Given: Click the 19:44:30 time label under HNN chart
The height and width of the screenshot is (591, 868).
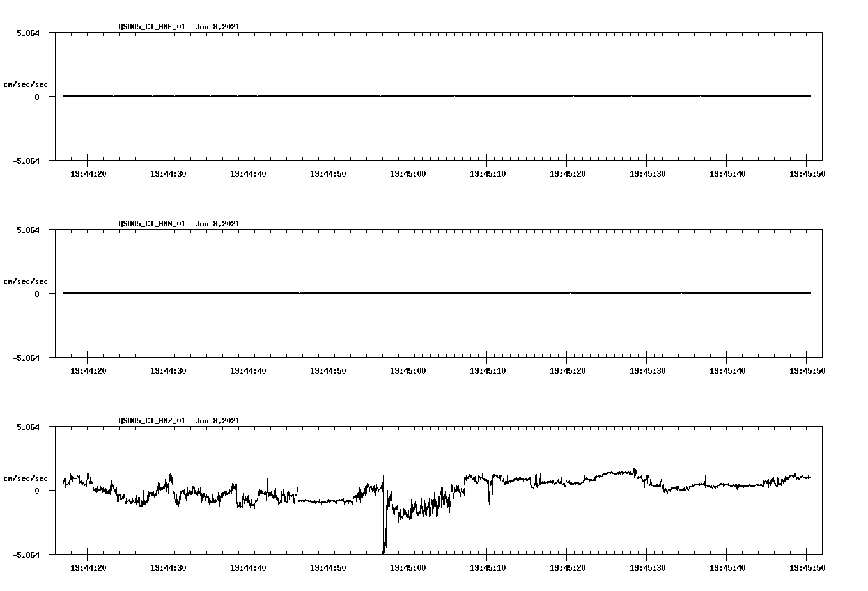Looking at the screenshot, I should pyautogui.click(x=167, y=370).
